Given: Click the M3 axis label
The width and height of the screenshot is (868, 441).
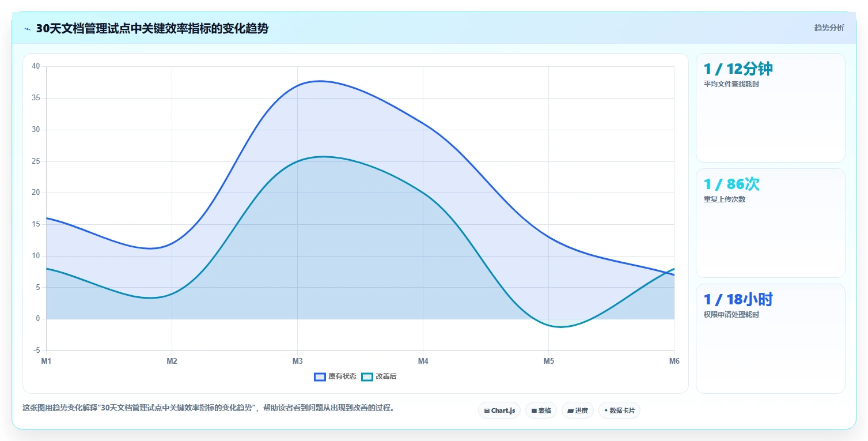Looking at the screenshot, I should coord(298,361).
